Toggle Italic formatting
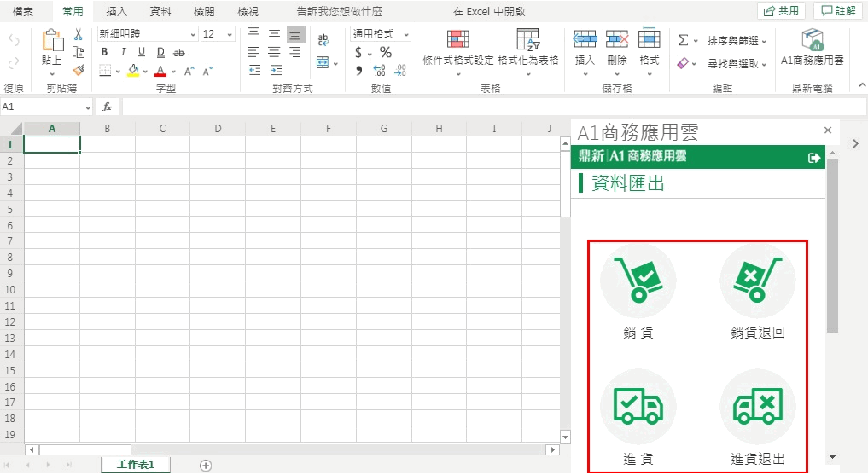 point(123,52)
